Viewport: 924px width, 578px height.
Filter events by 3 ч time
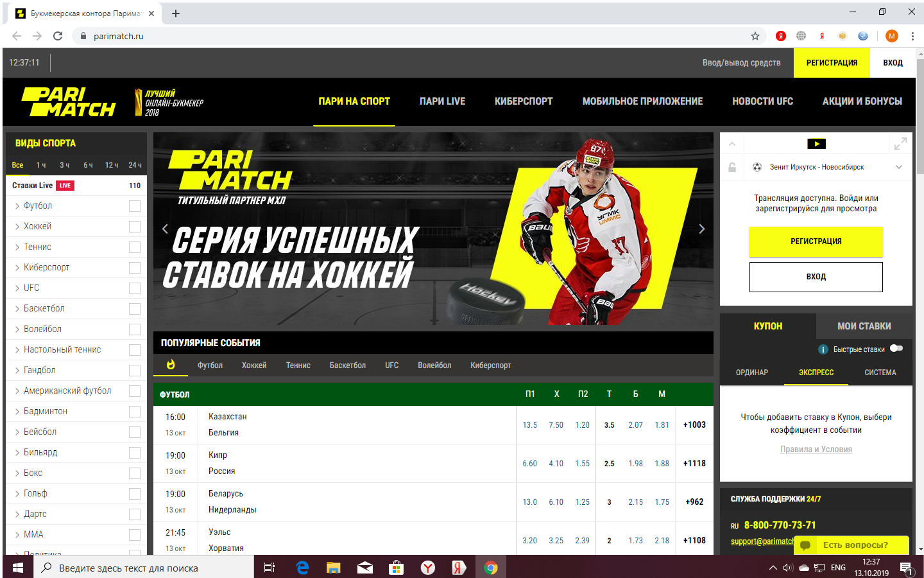pyautogui.click(x=65, y=165)
